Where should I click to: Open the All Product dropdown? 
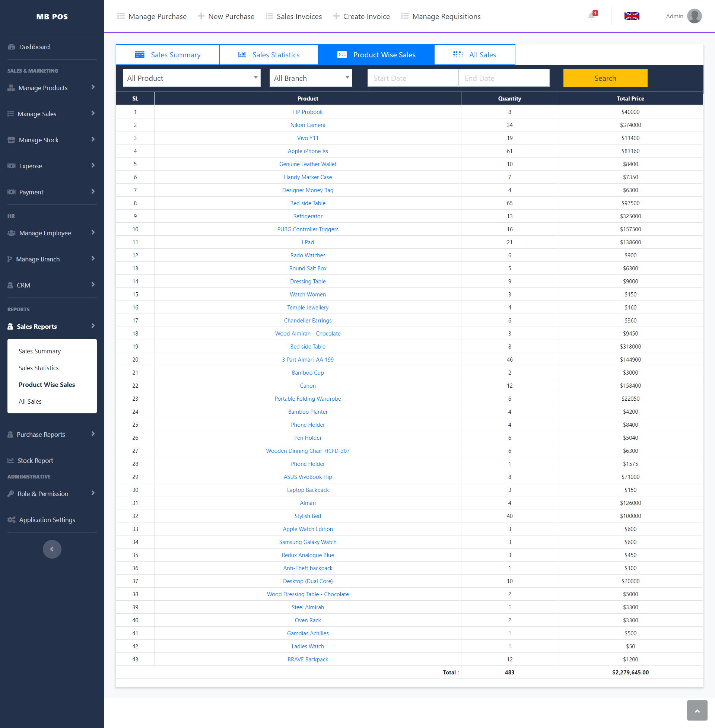tap(191, 78)
